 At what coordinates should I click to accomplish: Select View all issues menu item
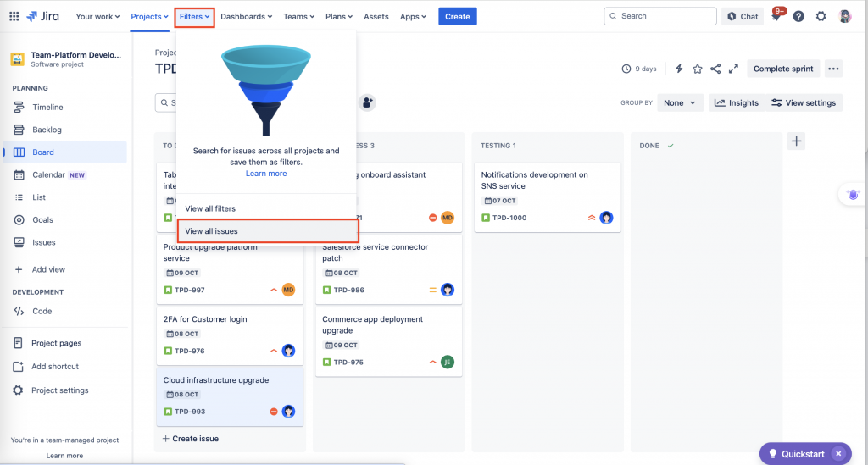point(268,231)
